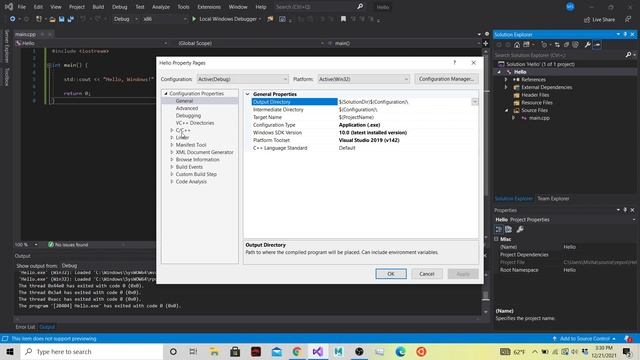Click the Categorized view icon in Properties panel
This screenshot has height=360, width=640.
(499, 229)
